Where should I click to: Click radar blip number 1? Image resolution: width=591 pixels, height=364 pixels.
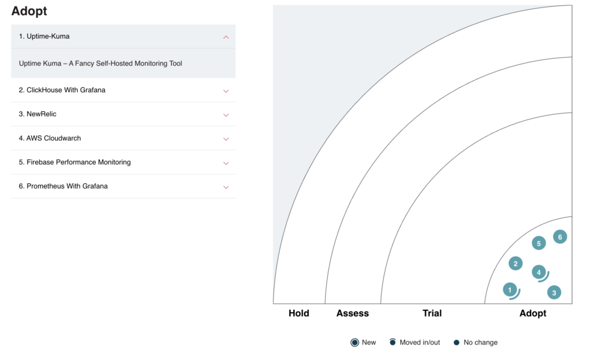tap(510, 290)
